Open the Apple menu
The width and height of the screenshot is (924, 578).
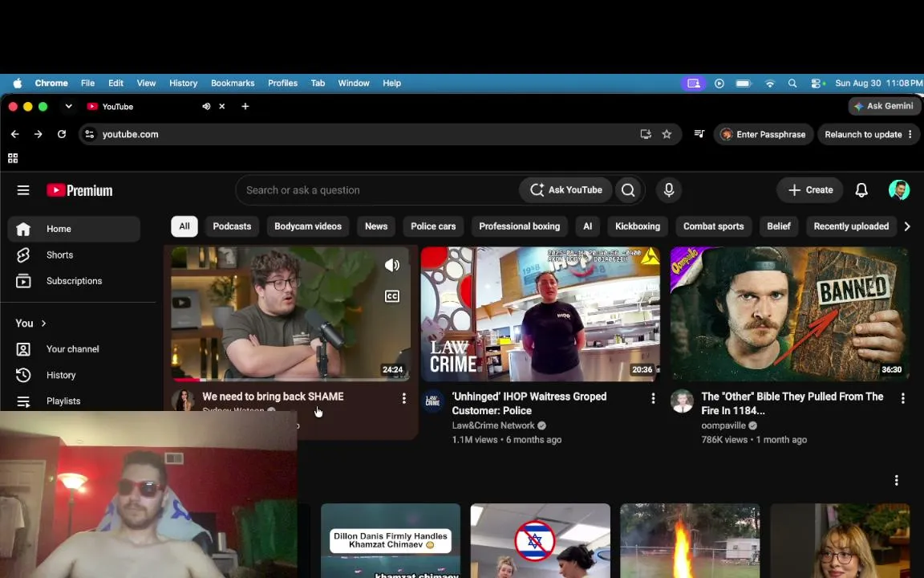click(18, 83)
